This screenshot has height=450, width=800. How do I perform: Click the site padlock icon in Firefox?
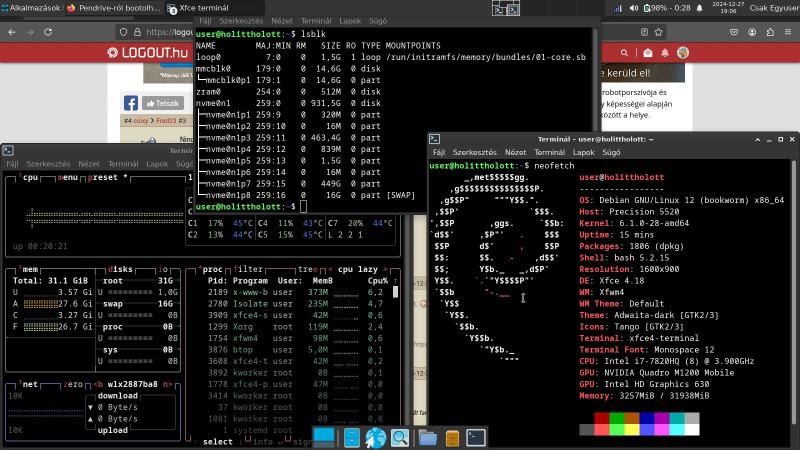[x=137, y=32]
